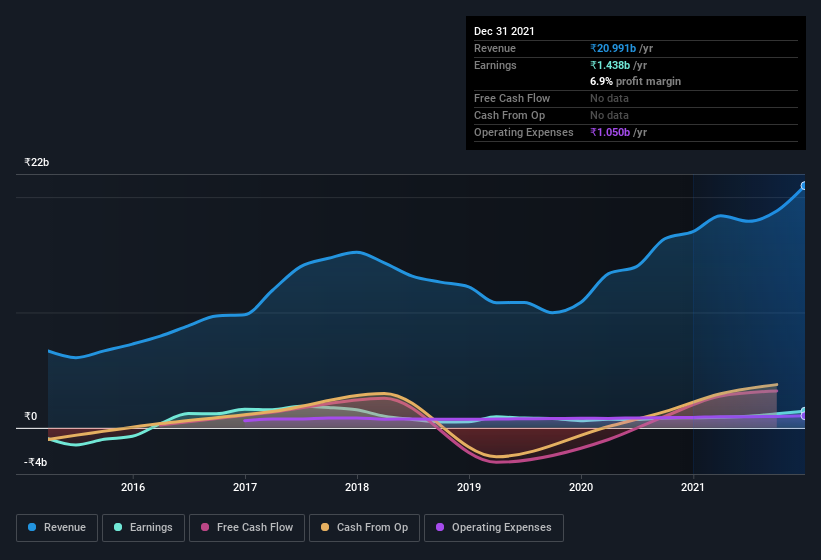This screenshot has width=821, height=560.
Task: Click the Free Cash Flow row label in tooltip
Action: coord(512,98)
